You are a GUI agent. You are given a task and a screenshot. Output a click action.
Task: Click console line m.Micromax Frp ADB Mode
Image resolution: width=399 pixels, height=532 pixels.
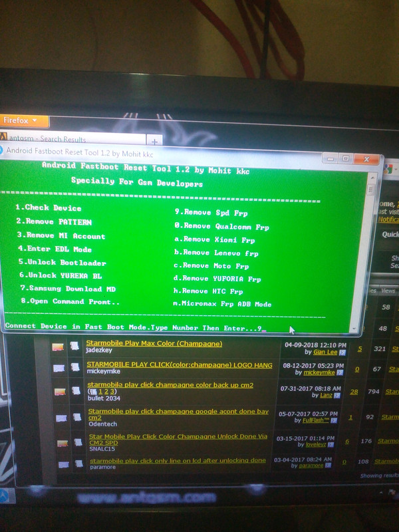click(222, 304)
